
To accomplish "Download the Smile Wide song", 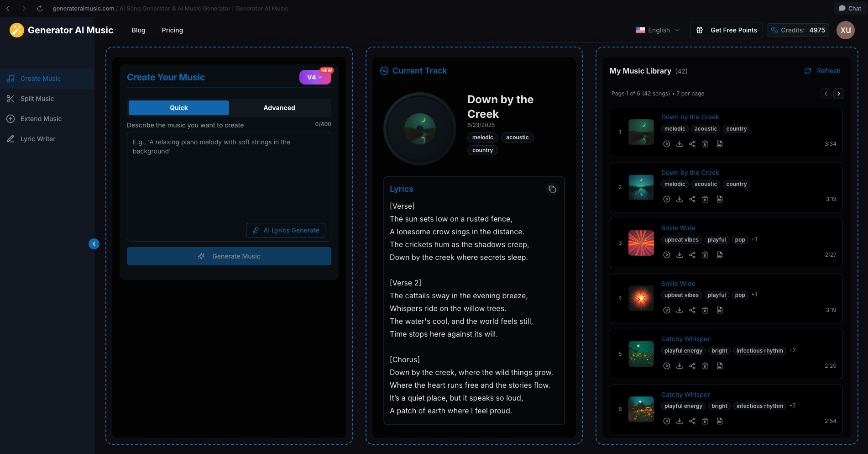I will [x=680, y=254].
